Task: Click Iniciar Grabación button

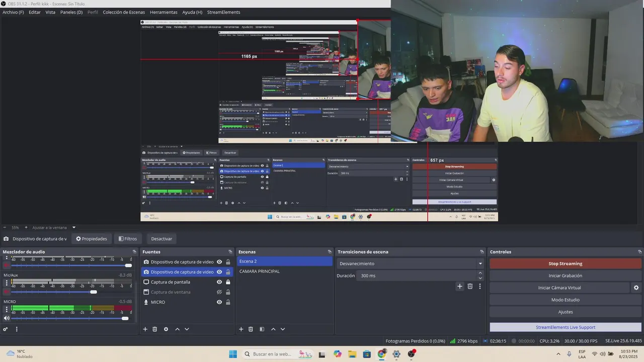Action: [566, 276]
